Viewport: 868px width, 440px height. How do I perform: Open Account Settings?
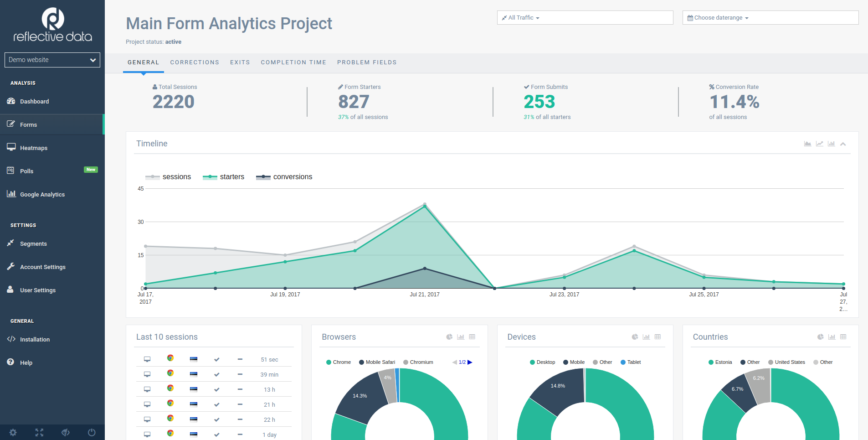point(52,267)
